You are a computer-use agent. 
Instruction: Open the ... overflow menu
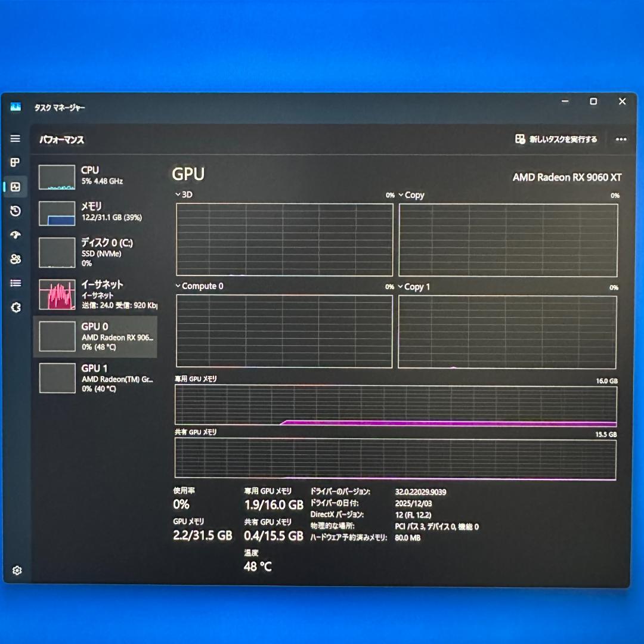[621, 139]
